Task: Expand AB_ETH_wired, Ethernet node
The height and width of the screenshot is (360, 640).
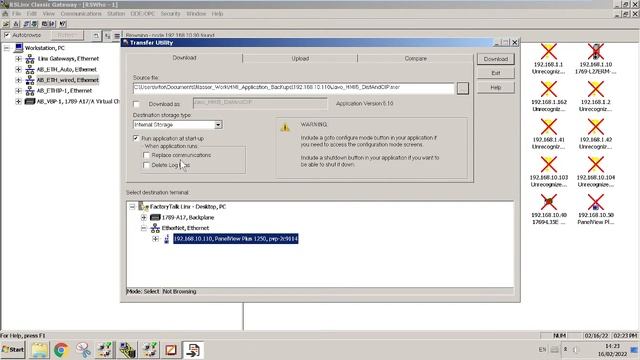Action: (x=18, y=80)
